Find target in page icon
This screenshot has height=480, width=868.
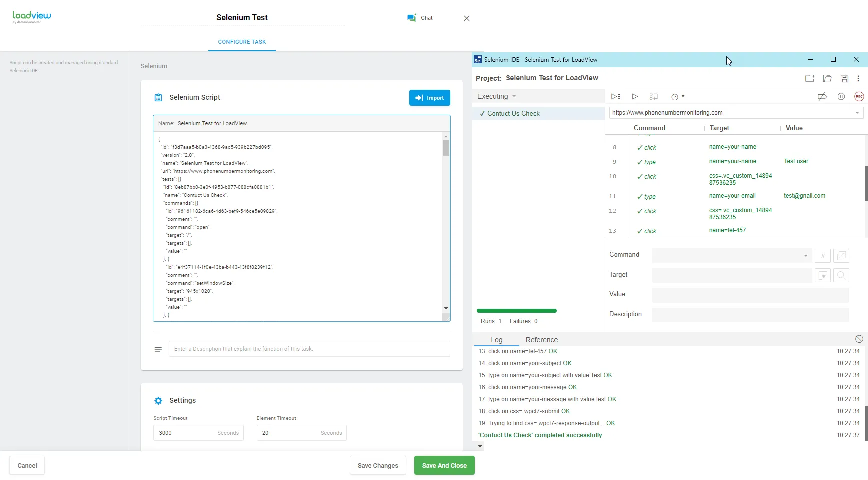point(841,275)
